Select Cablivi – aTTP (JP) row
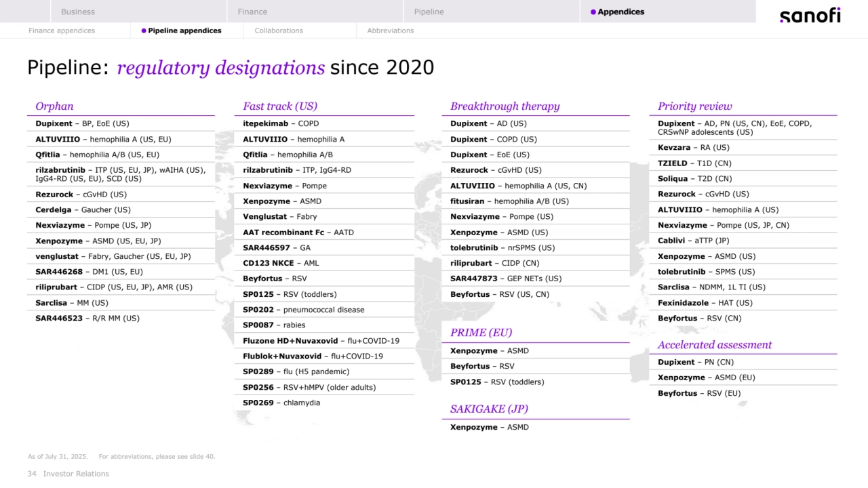This screenshot has height=488, width=868. click(743, 241)
